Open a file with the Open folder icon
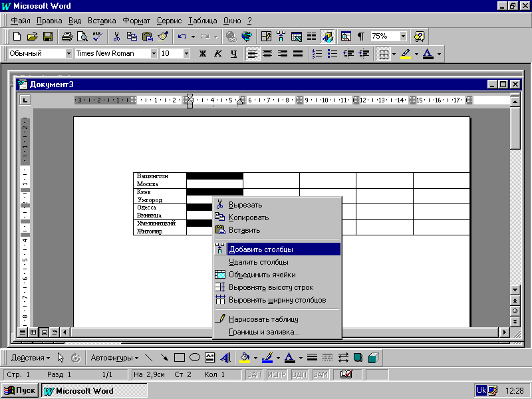The height and width of the screenshot is (399, 532). (x=32, y=37)
